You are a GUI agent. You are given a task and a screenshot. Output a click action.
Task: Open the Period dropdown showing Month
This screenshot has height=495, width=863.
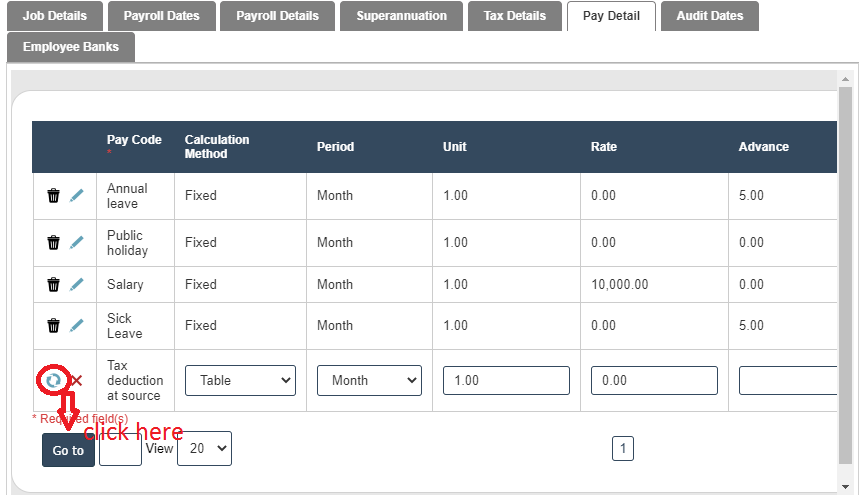click(369, 380)
